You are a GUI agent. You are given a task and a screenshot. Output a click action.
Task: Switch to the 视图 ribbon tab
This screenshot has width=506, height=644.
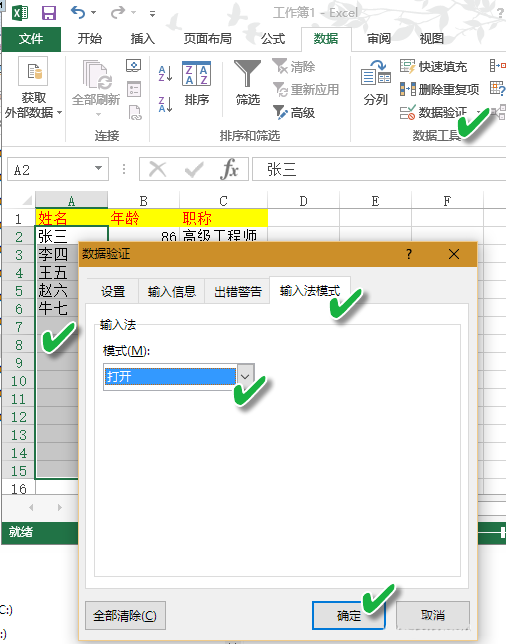point(432,39)
